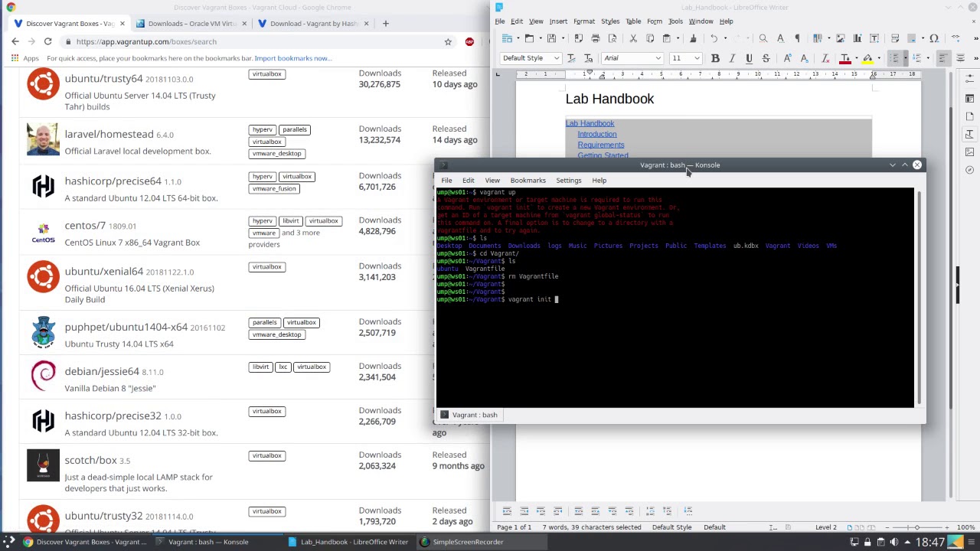Click the Insert Chart icon in Writer
The height and width of the screenshot is (551, 980).
[857, 38]
